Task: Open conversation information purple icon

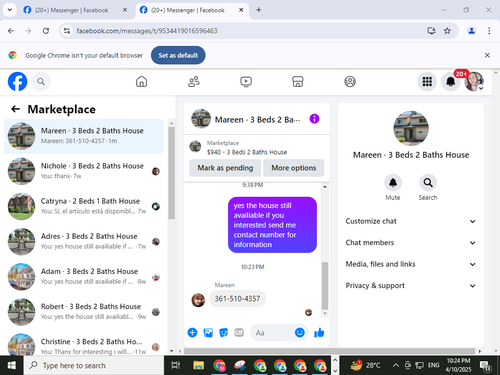Action: click(x=314, y=119)
